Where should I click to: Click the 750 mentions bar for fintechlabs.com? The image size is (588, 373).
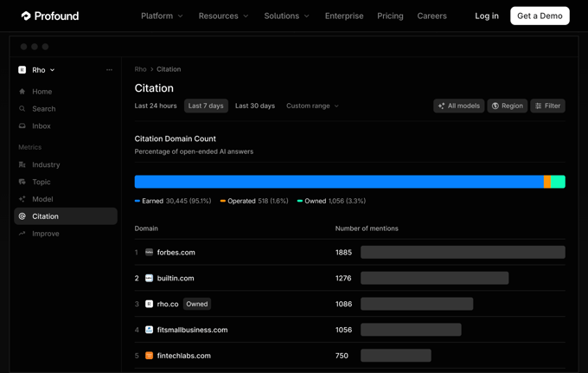click(x=396, y=356)
